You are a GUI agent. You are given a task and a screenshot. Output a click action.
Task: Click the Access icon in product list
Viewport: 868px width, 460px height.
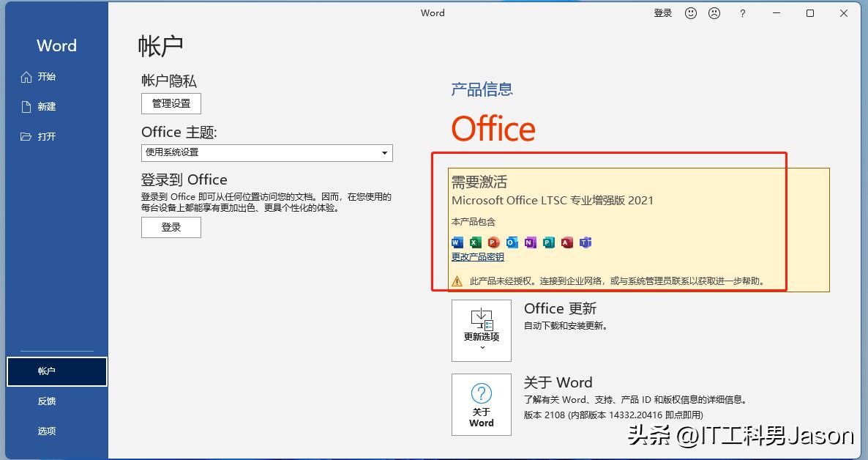pyautogui.click(x=567, y=242)
